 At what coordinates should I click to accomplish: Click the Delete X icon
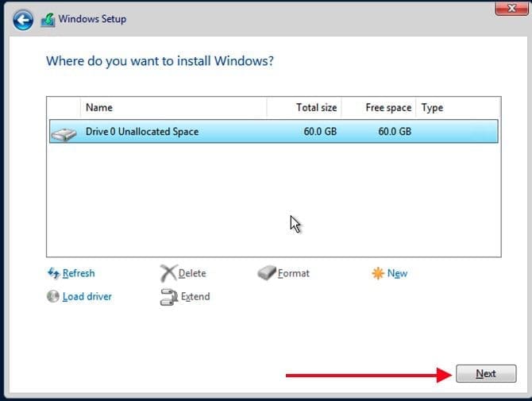click(x=168, y=273)
